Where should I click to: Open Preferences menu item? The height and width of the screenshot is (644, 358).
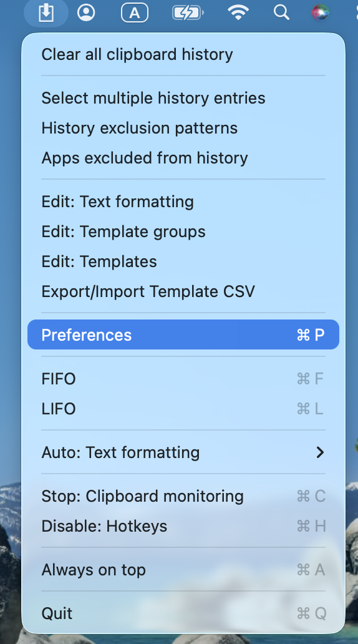pyautogui.click(x=183, y=334)
